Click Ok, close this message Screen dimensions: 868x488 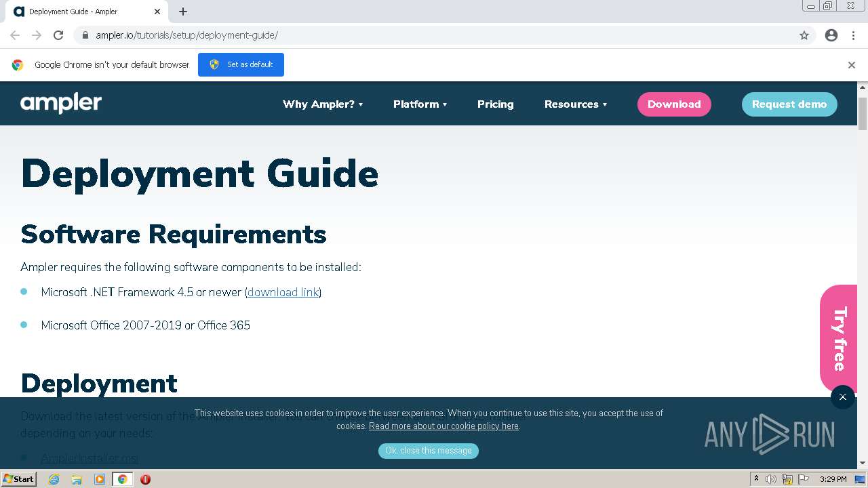click(429, 451)
